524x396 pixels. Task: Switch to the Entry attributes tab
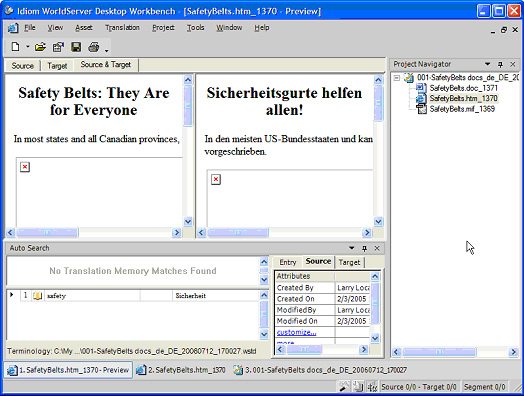pos(288,262)
